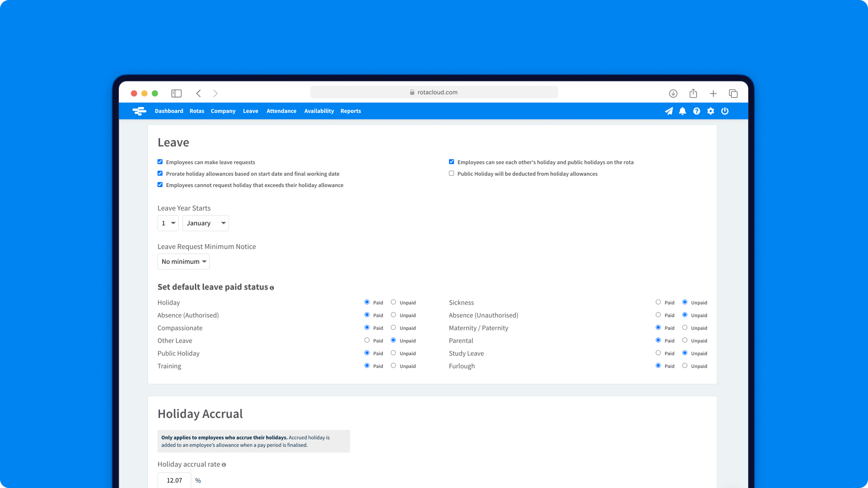This screenshot has height=488, width=868.
Task: Open the send message paper plane icon
Action: (669, 111)
